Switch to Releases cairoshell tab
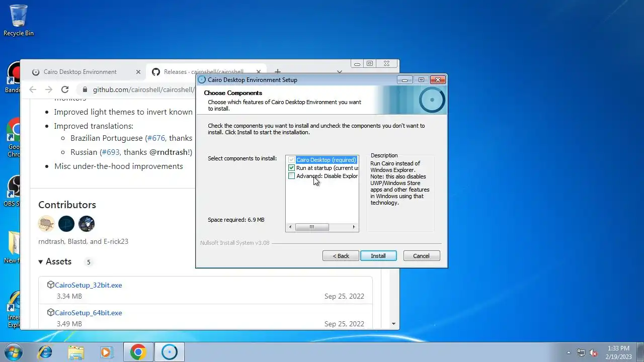The image size is (644, 362). (204, 72)
